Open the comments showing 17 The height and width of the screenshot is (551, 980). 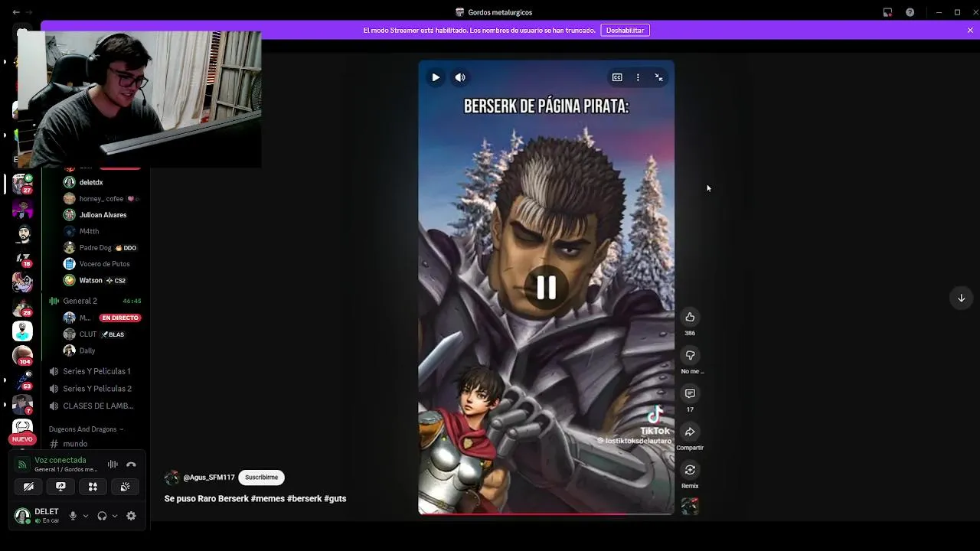[690, 393]
